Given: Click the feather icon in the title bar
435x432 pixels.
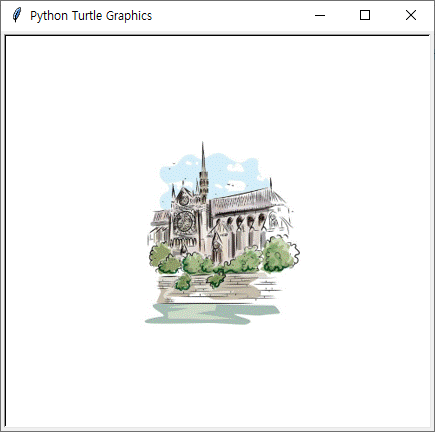Looking at the screenshot, I should 17,15.
